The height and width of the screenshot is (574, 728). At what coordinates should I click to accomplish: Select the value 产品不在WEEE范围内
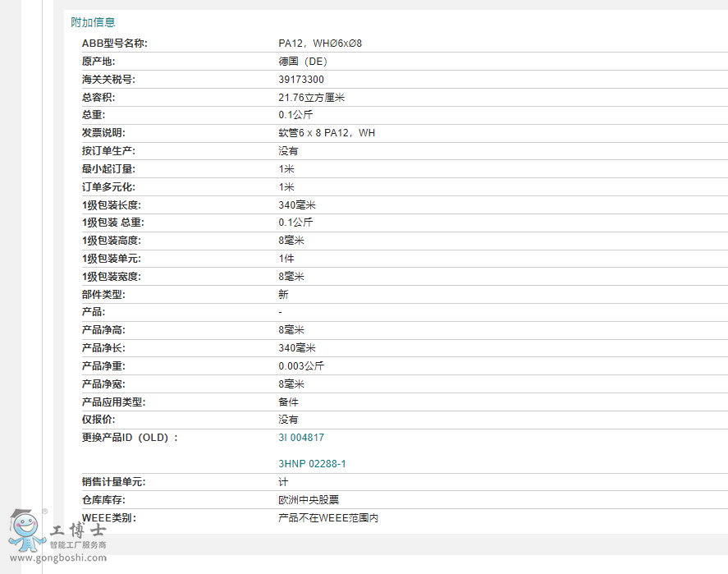click(x=328, y=518)
